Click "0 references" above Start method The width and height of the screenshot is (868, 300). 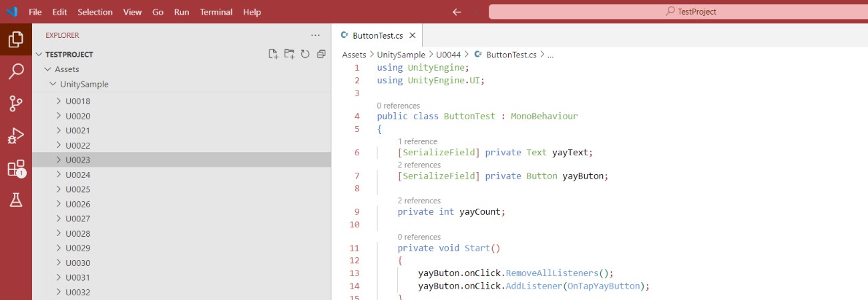click(x=419, y=237)
